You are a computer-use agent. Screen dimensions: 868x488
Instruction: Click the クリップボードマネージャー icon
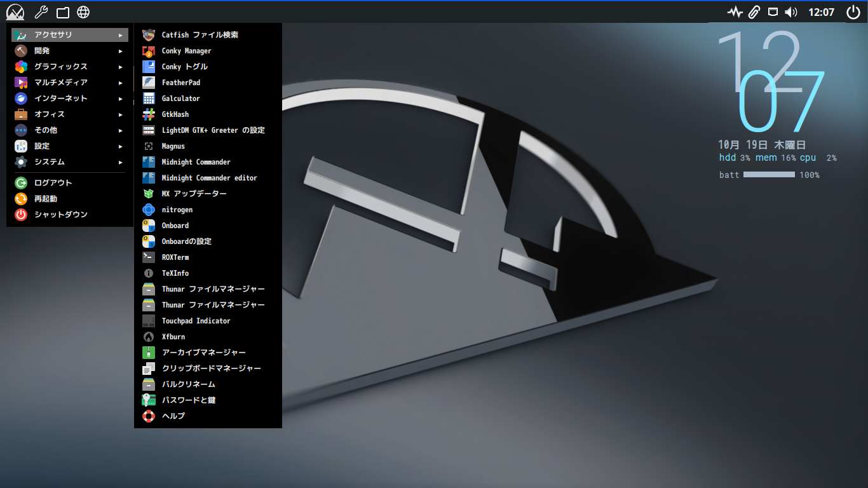[x=149, y=369]
